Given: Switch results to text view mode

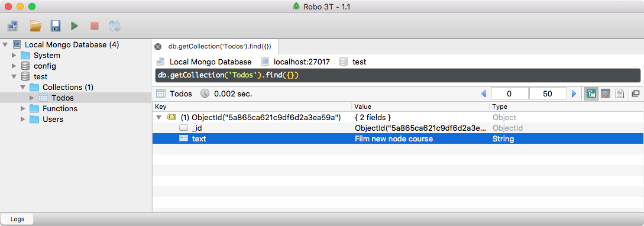Looking at the screenshot, I should click(x=619, y=93).
